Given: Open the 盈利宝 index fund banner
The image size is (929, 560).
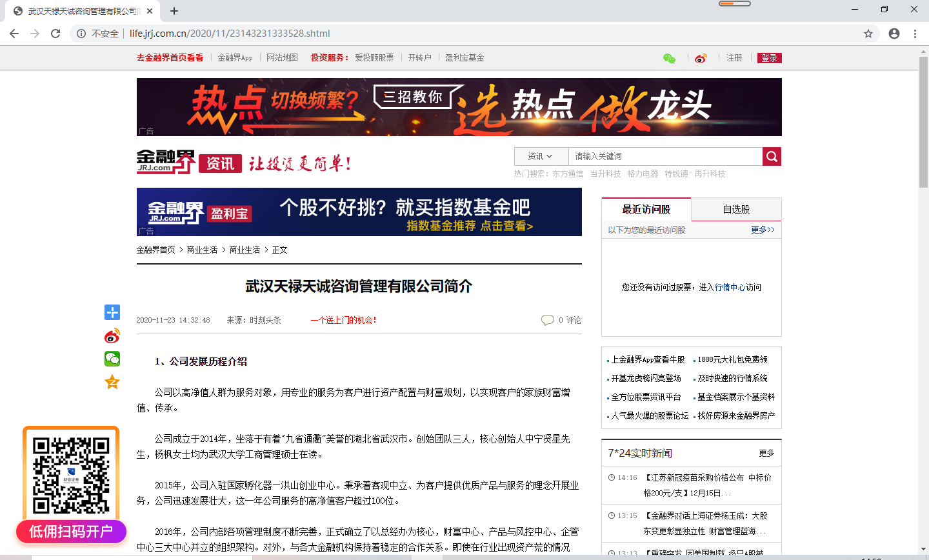Looking at the screenshot, I should tap(359, 212).
